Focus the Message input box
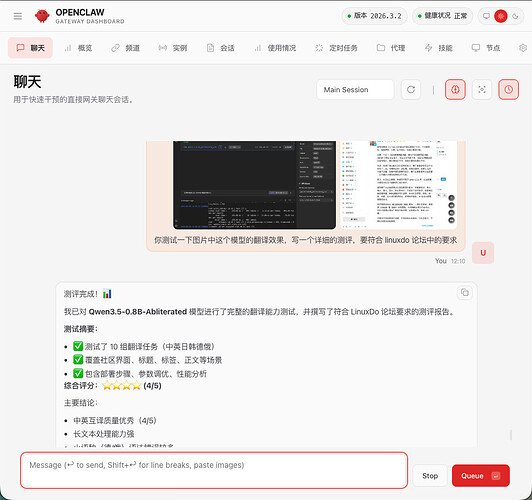 pyautogui.click(x=214, y=470)
